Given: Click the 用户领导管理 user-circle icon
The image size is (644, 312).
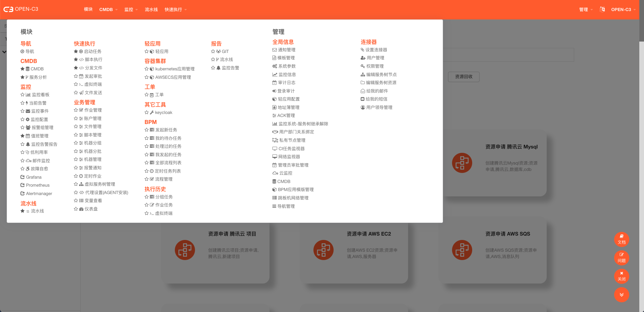Looking at the screenshot, I should point(363,107).
